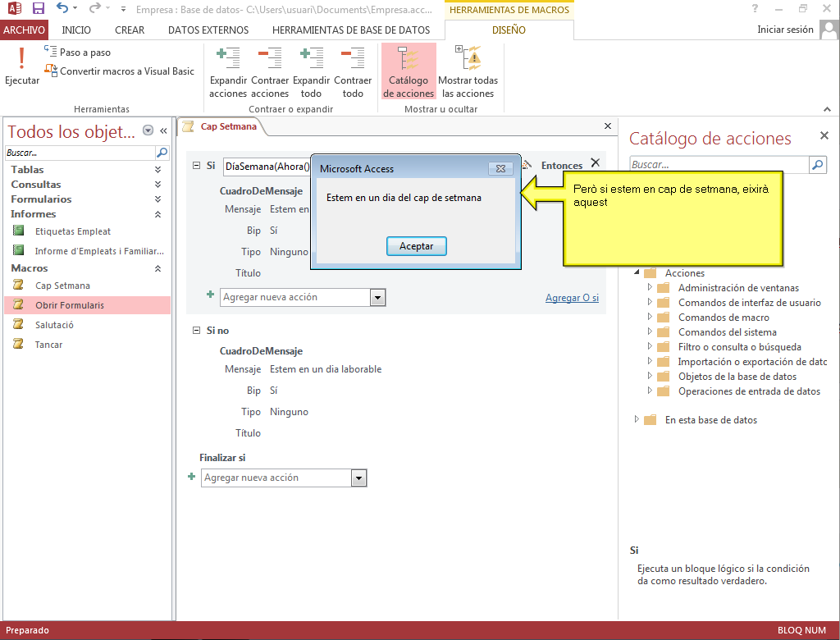This screenshot has height=640, width=840.
Task: Switch to INICIO ribbon tab
Action: (x=76, y=30)
